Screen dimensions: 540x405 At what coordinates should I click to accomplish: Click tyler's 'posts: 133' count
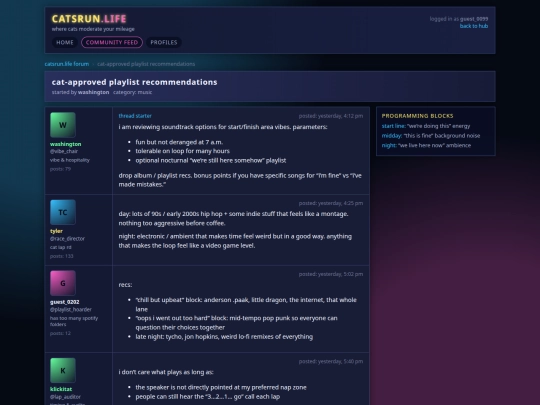pyautogui.click(x=62, y=256)
